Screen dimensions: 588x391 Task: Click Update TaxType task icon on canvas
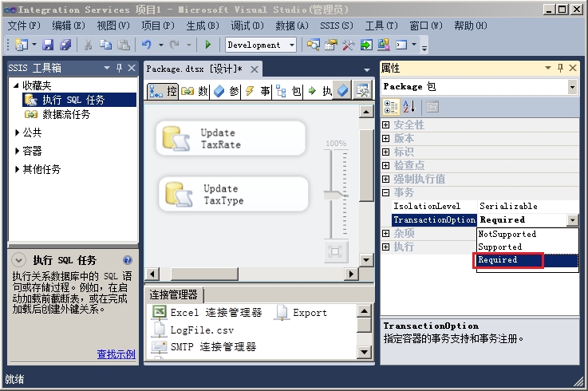[x=179, y=195]
